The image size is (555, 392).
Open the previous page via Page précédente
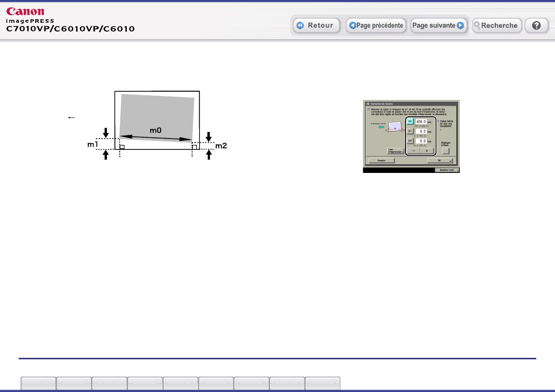click(x=376, y=26)
